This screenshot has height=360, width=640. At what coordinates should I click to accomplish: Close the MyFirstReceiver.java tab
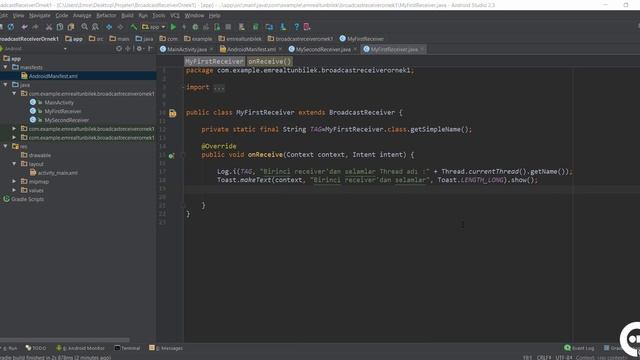coord(422,49)
